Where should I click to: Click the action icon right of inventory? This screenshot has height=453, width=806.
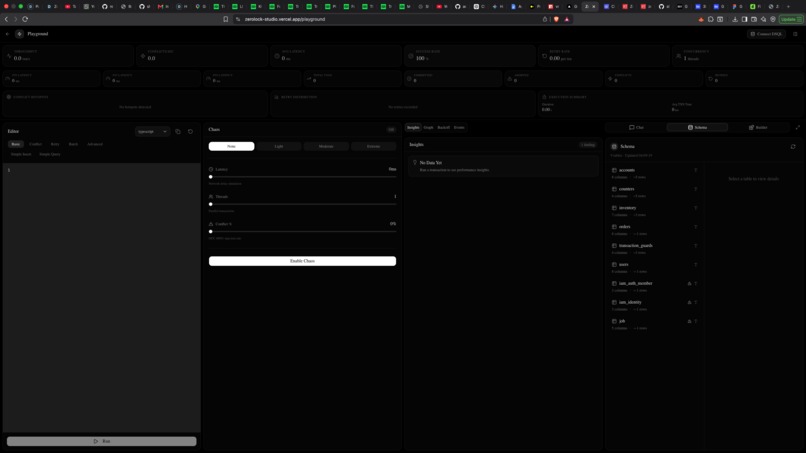point(695,208)
